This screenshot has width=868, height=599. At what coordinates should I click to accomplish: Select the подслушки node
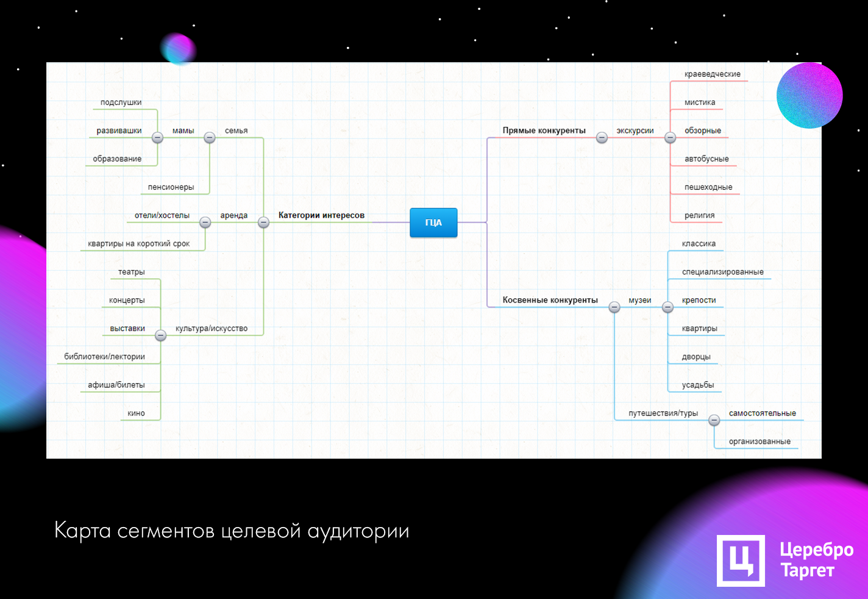[x=121, y=102]
